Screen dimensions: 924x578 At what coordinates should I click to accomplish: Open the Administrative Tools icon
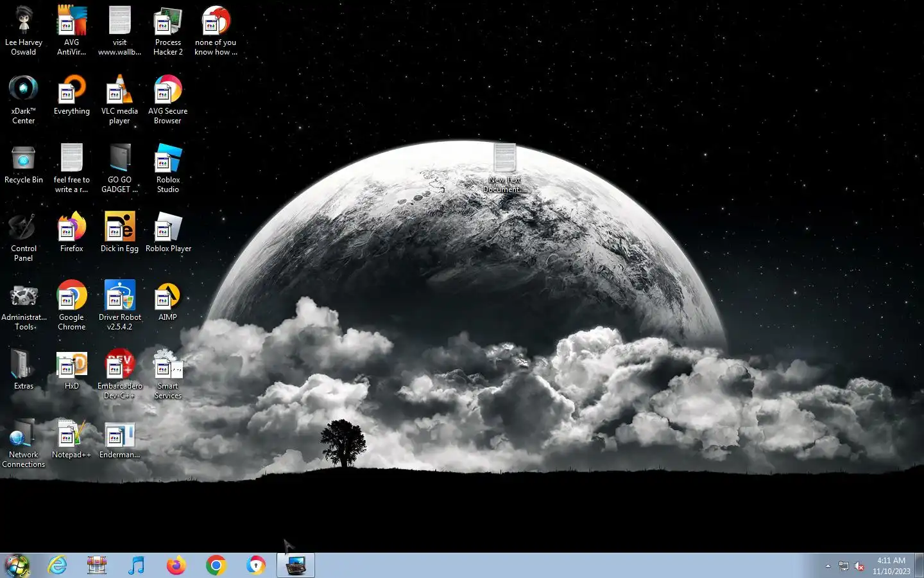coord(24,305)
